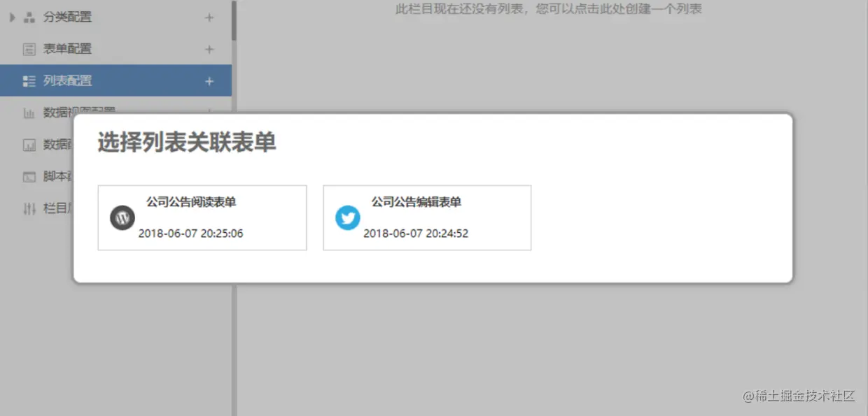Screen dimensions: 868x416
Task: Click the 列表配置 list icon
Action: pyautogui.click(x=29, y=81)
